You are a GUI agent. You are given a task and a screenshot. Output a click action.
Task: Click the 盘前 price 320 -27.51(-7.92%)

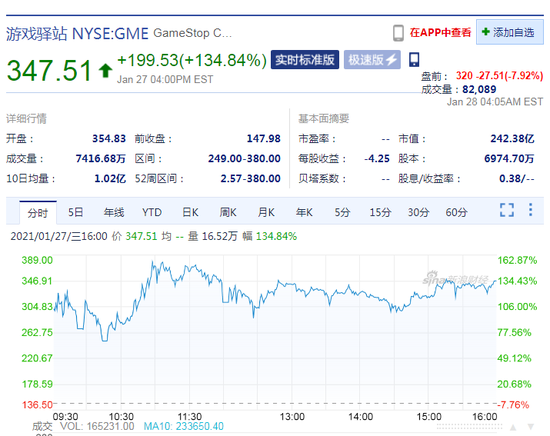click(x=499, y=75)
